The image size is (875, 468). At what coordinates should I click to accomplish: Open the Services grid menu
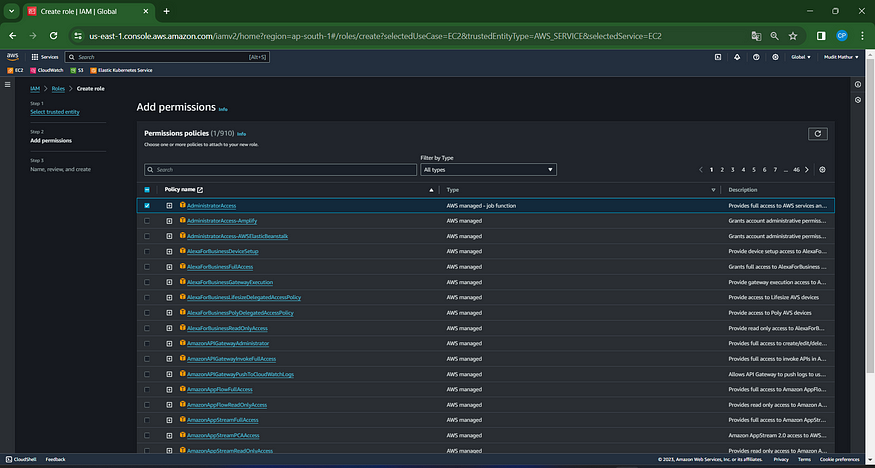click(x=45, y=57)
